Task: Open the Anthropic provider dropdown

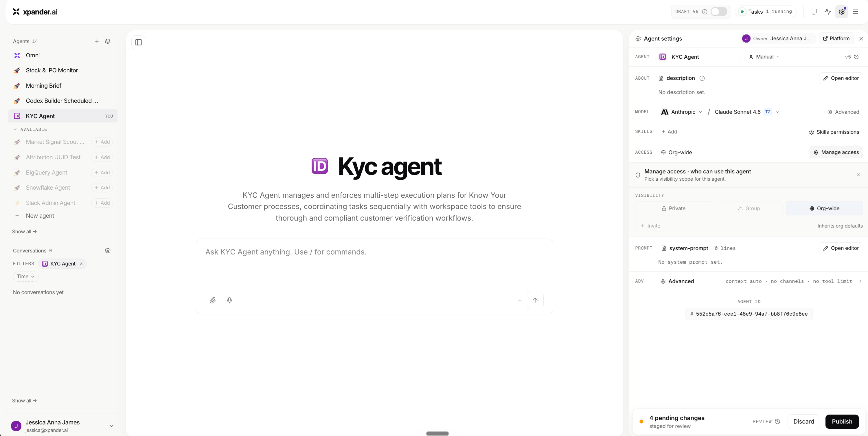Action: pos(682,112)
